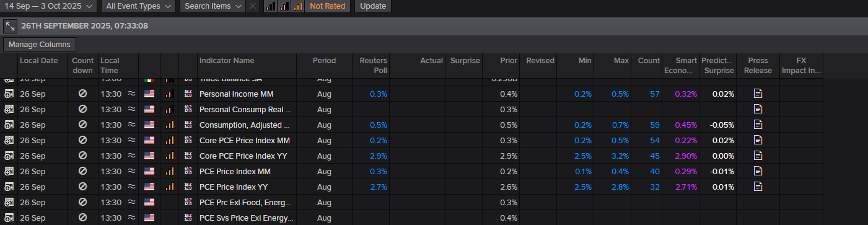Click the approximate-time icon for Core PCE Price Index MM
The image size is (868, 225).
[131, 140]
